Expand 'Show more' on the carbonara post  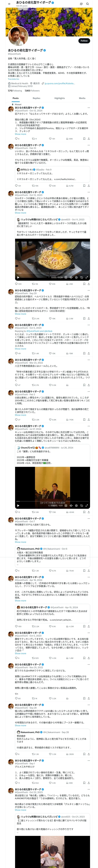pos(20,213)
